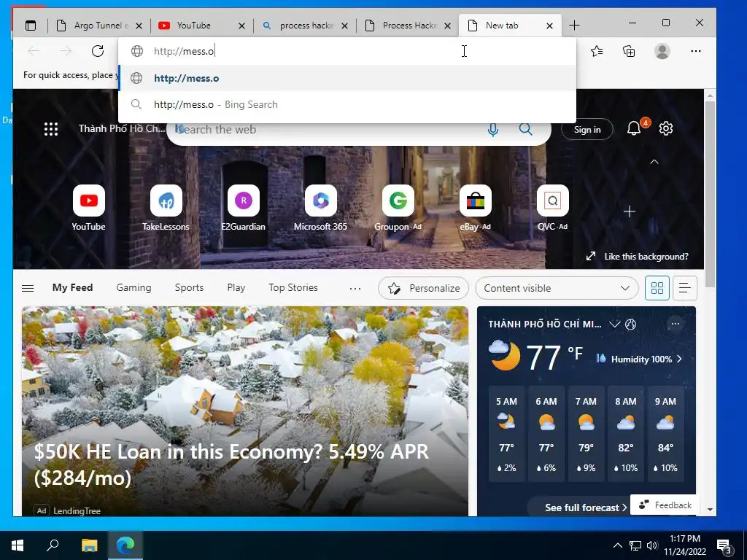Open Edge settings and more ellipsis
Image resolution: width=747 pixels, height=560 pixels.
click(695, 51)
